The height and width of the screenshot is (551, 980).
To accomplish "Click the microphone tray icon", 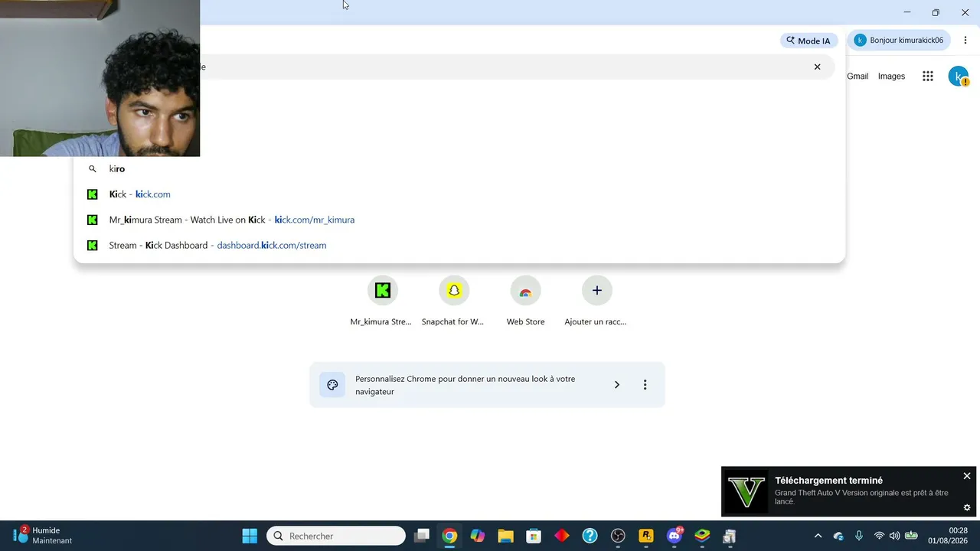I will click(x=859, y=536).
